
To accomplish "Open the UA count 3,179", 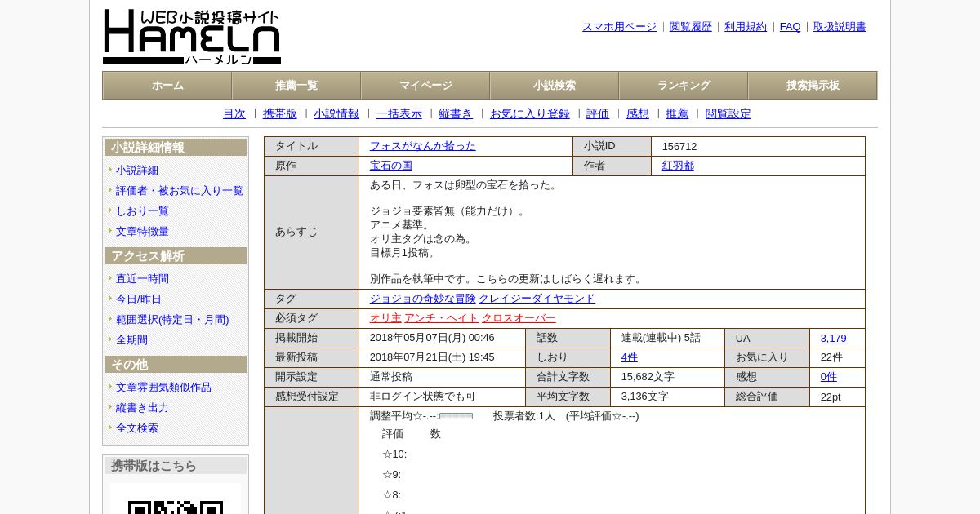I will pos(833,339).
